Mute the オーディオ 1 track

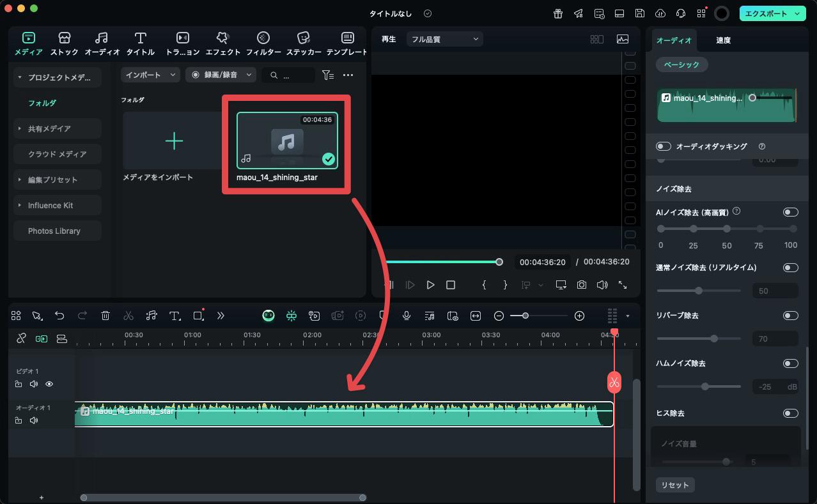[34, 420]
